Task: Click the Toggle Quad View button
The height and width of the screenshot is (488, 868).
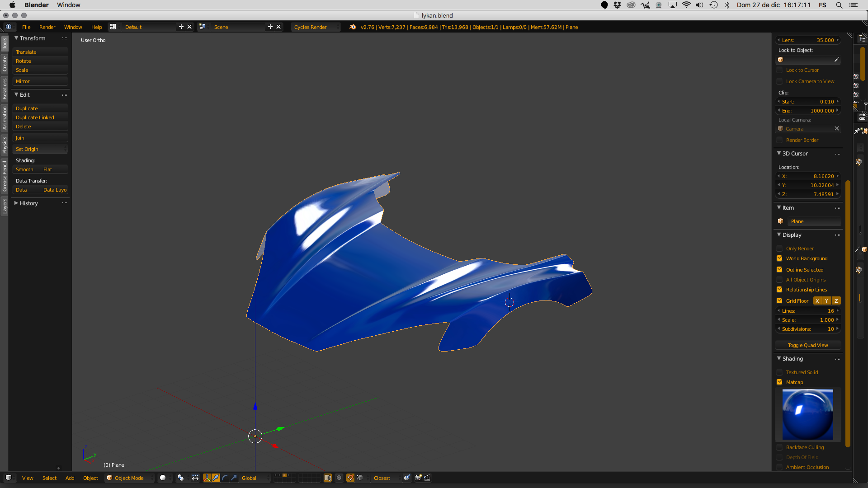Action: coord(808,345)
